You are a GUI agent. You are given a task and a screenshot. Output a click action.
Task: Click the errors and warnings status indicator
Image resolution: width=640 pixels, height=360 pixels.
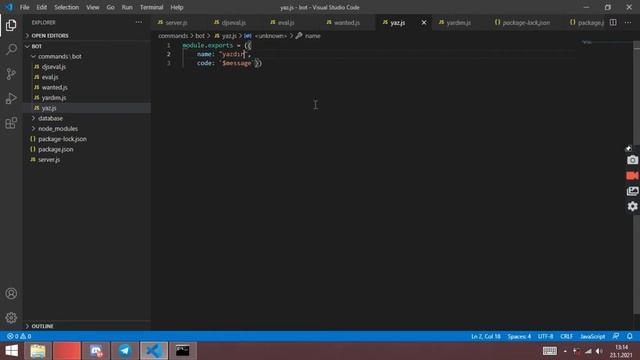[19, 336]
